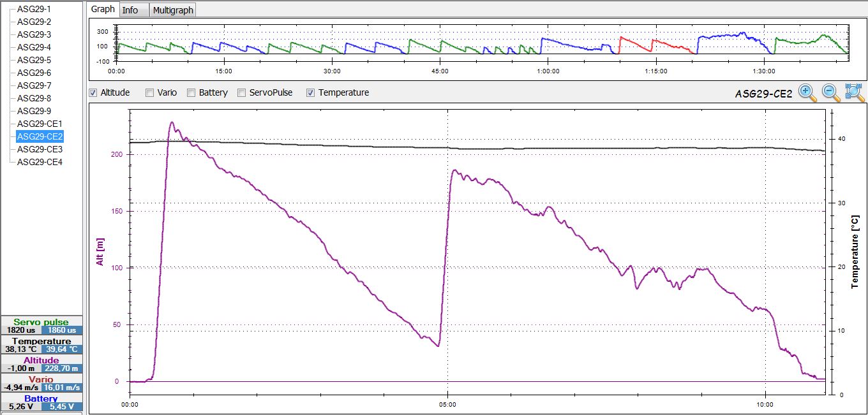Click the zoom-to-fit magnifier icon

click(855, 93)
